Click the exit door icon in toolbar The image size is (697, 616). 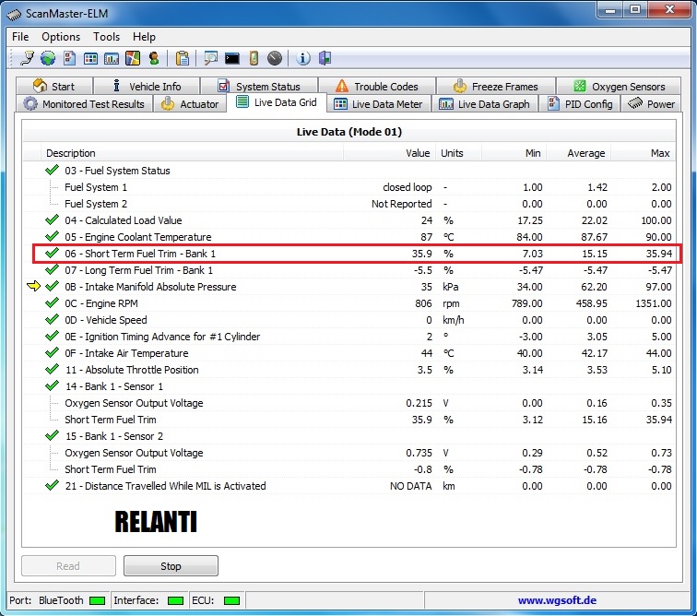coord(325,58)
